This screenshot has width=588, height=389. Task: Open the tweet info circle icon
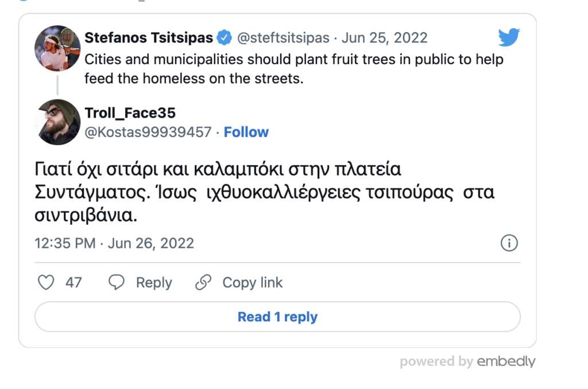coord(509,243)
